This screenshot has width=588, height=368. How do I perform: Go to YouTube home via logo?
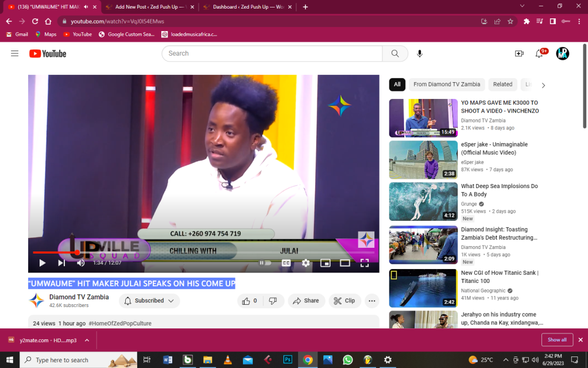(x=48, y=53)
